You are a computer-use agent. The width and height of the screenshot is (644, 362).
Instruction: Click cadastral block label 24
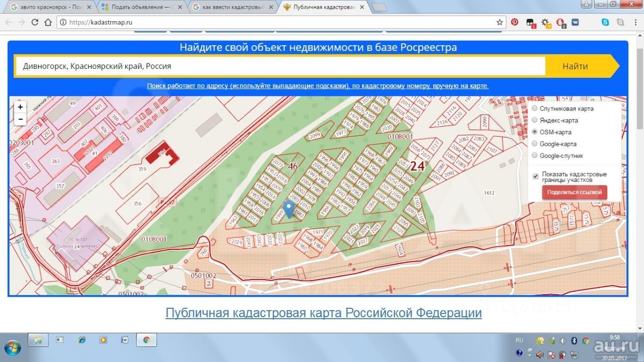point(417,165)
